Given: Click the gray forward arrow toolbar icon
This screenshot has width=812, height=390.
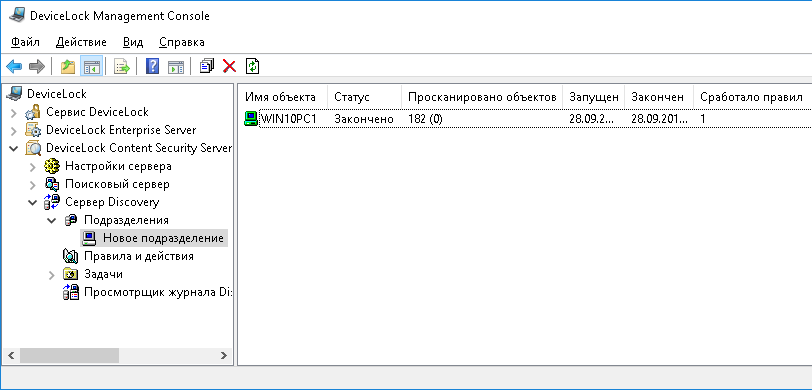Looking at the screenshot, I should coord(37,66).
